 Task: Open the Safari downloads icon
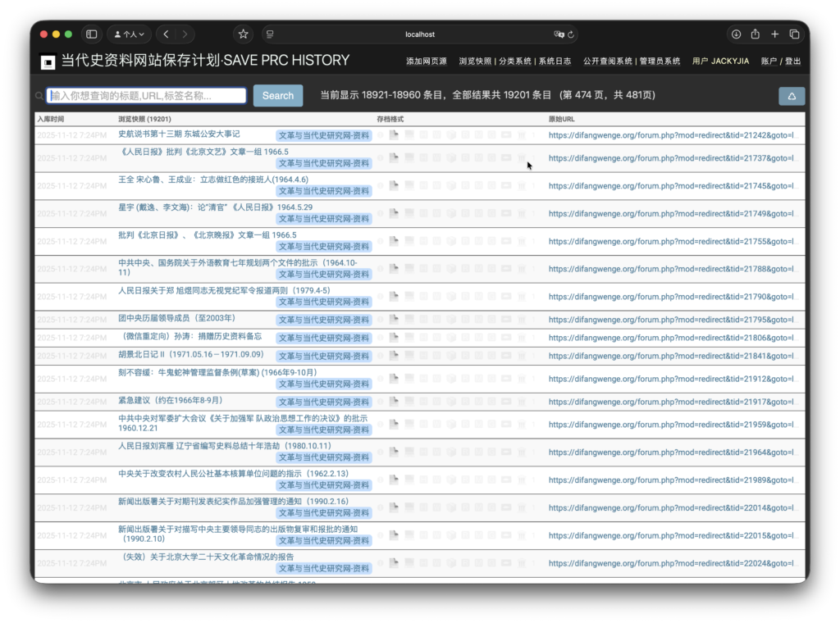(x=736, y=34)
